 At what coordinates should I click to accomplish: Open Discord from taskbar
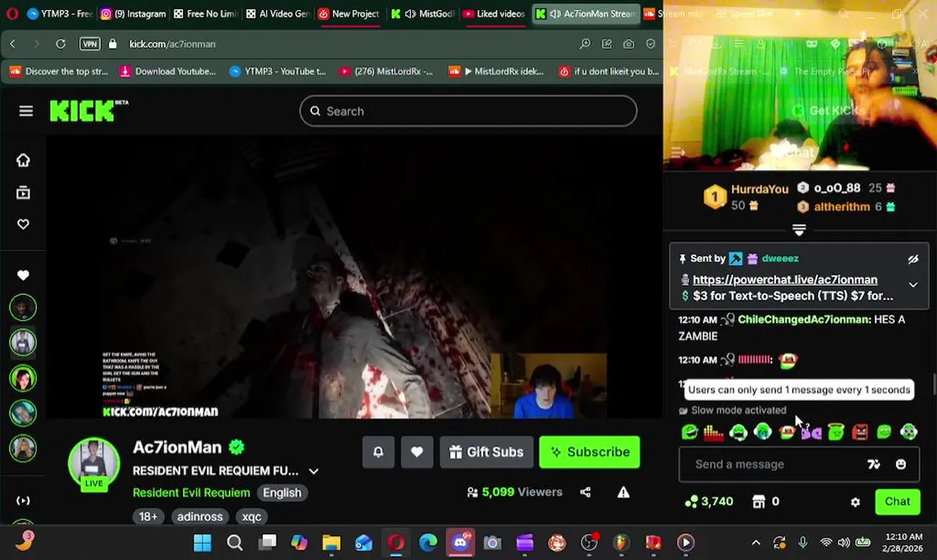[460, 543]
